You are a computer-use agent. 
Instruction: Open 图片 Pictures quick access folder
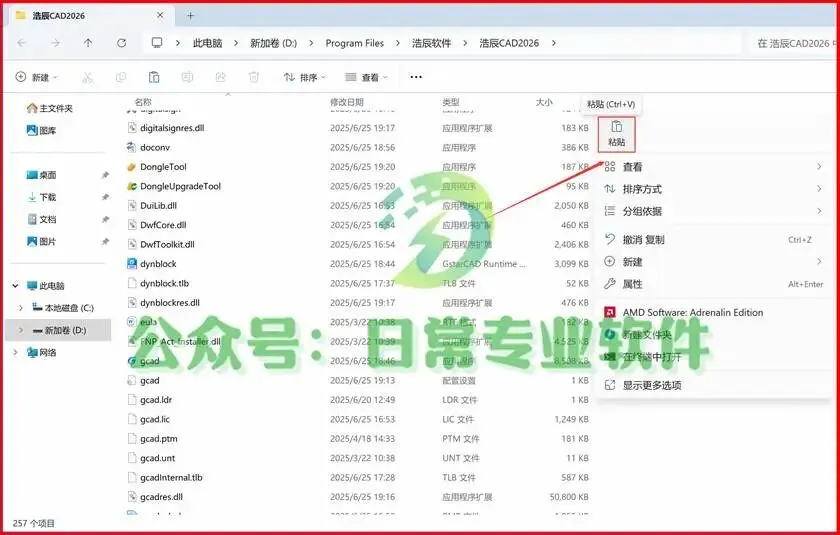point(41,242)
